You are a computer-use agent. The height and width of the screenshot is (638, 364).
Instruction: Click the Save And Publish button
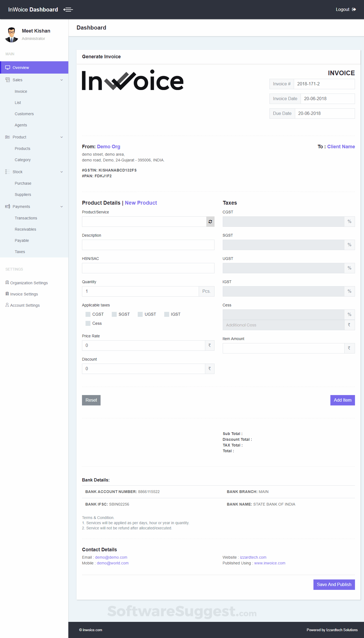334,585
